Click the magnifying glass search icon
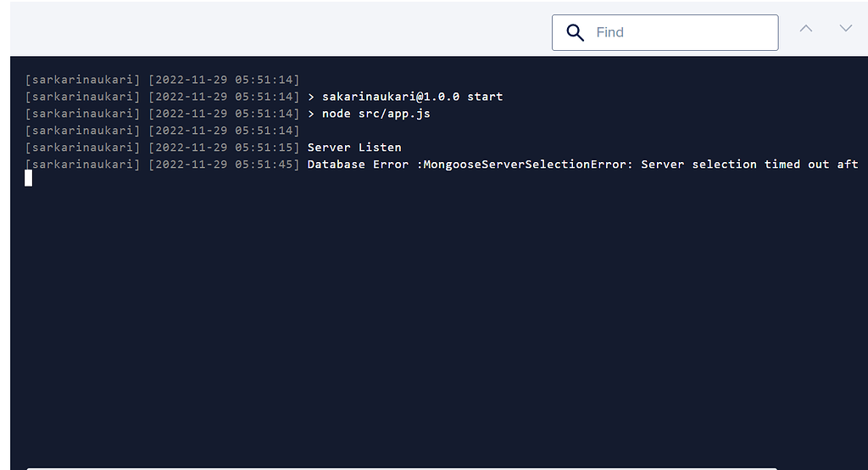 (576, 32)
